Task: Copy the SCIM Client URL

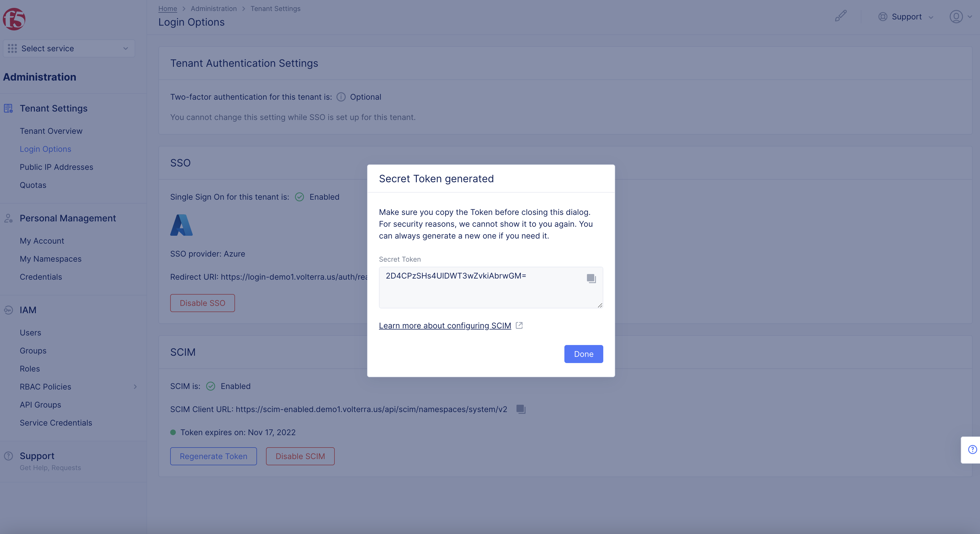Action: point(520,409)
